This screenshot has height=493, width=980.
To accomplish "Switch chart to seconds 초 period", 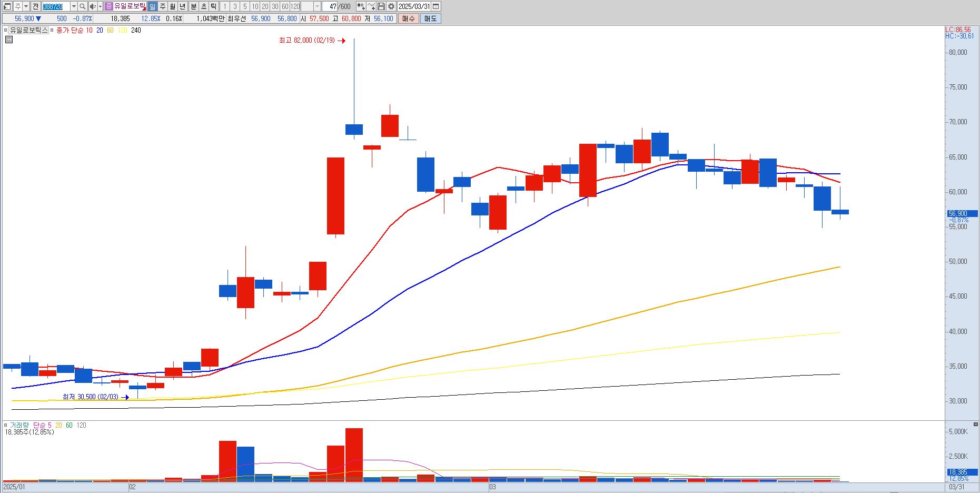I will (x=204, y=6).
